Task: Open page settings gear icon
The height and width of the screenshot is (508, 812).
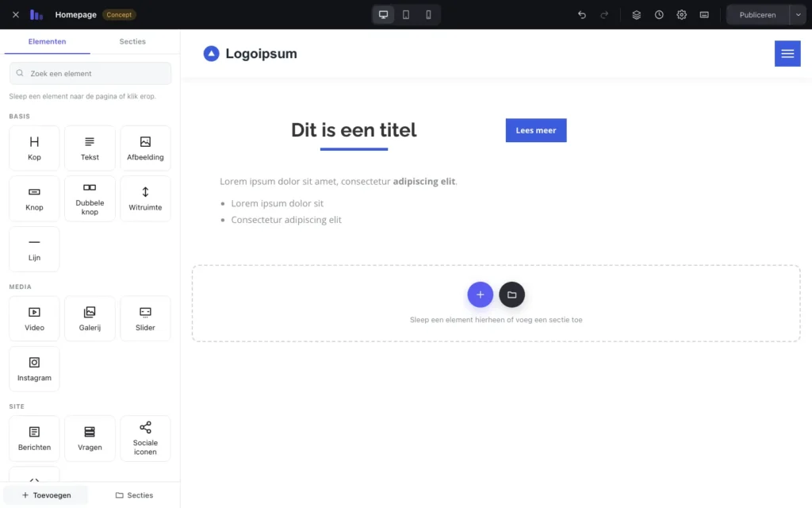Action: pos(681,14)
